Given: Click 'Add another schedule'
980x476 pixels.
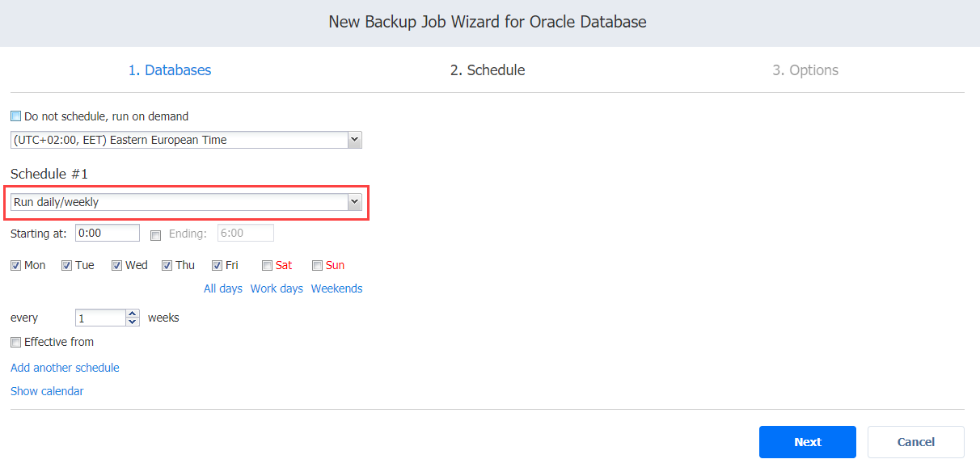Looking at the screenshot, I should point(65,368).
